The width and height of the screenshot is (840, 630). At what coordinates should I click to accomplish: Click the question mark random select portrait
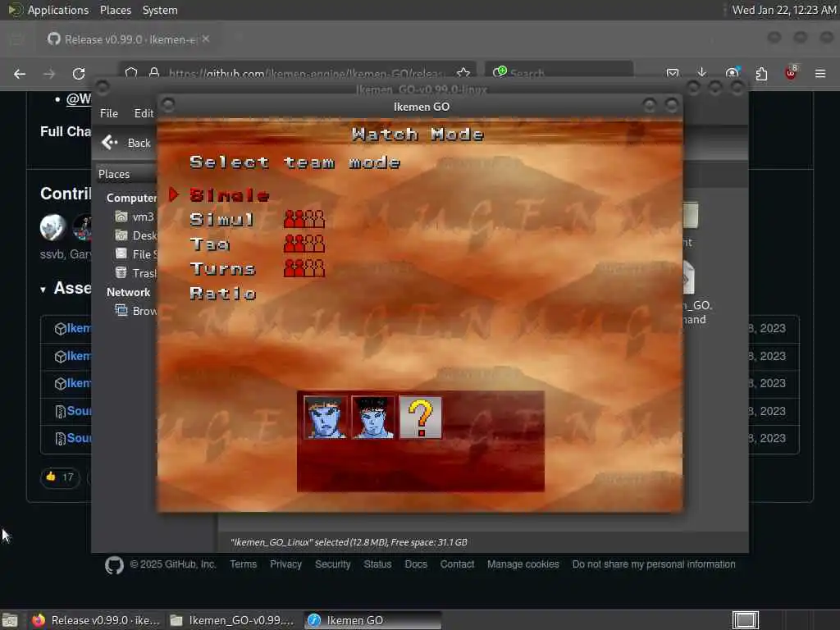pos(421,418)
